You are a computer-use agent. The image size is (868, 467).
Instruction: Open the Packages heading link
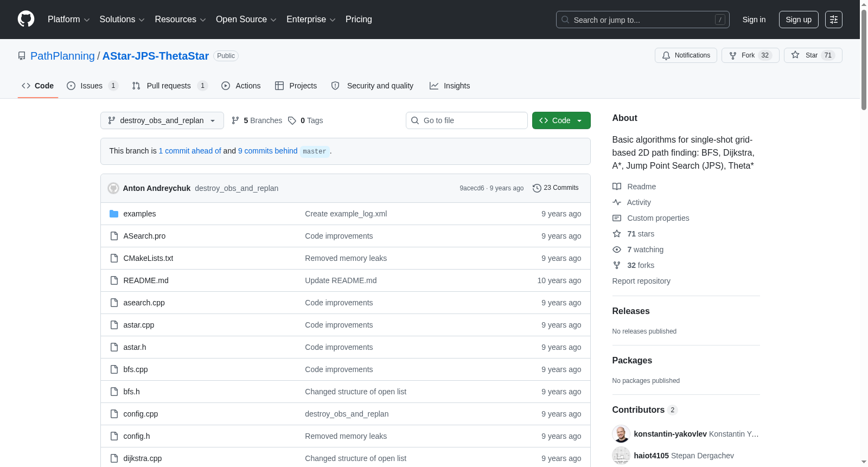632,360
